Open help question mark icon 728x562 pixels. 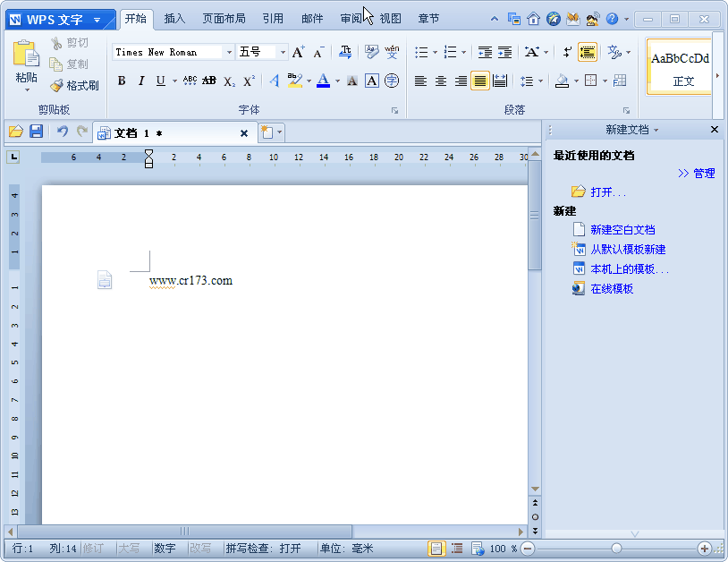pyautogui.click(x=613, y=19)
